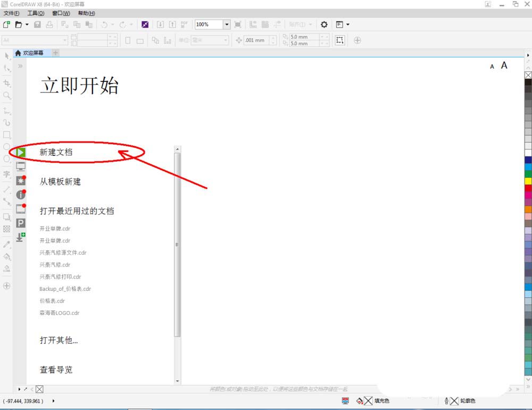532x410 pixels.
Task: Click the palette scroll down chevron
Action: pyautogui.click(x=528, y=380)
